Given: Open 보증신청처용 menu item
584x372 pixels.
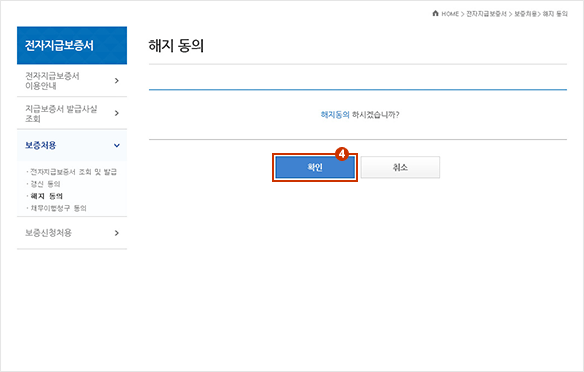Looking at the screenshot, I should (72, 233).
